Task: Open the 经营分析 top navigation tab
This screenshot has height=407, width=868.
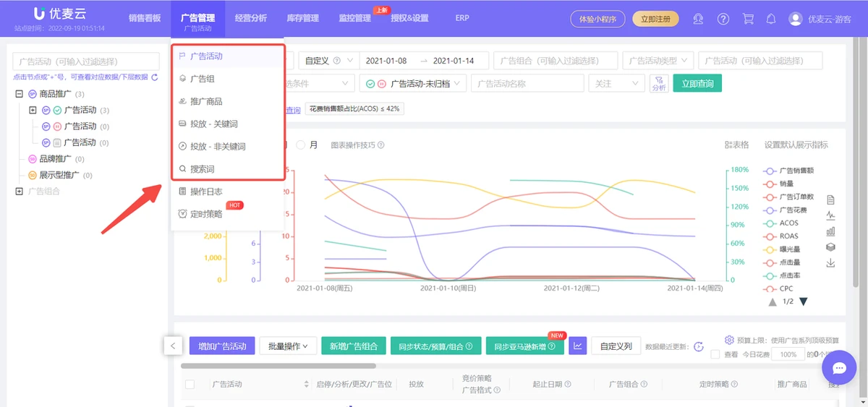Action: point(250,18)
